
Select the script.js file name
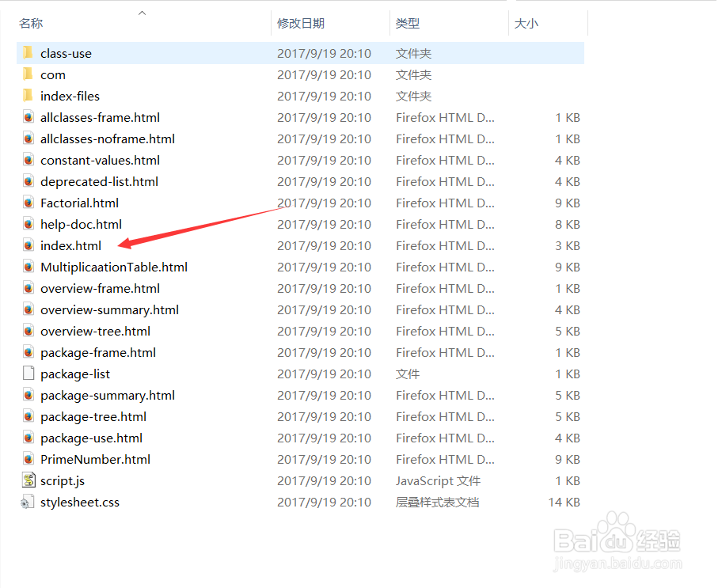(x=63, y=480)
